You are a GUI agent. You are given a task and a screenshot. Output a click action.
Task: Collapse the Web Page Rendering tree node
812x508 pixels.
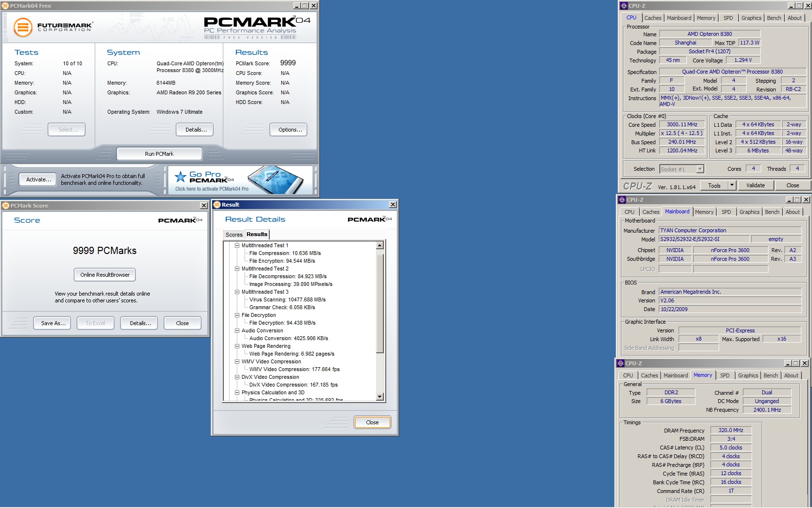237,346
